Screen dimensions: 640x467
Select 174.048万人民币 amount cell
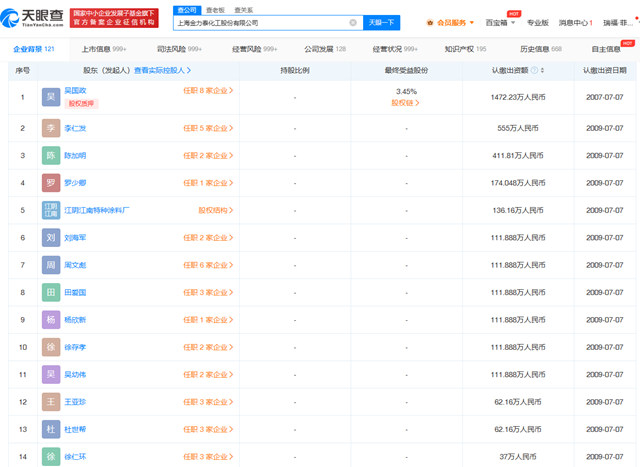click(518, 183)
